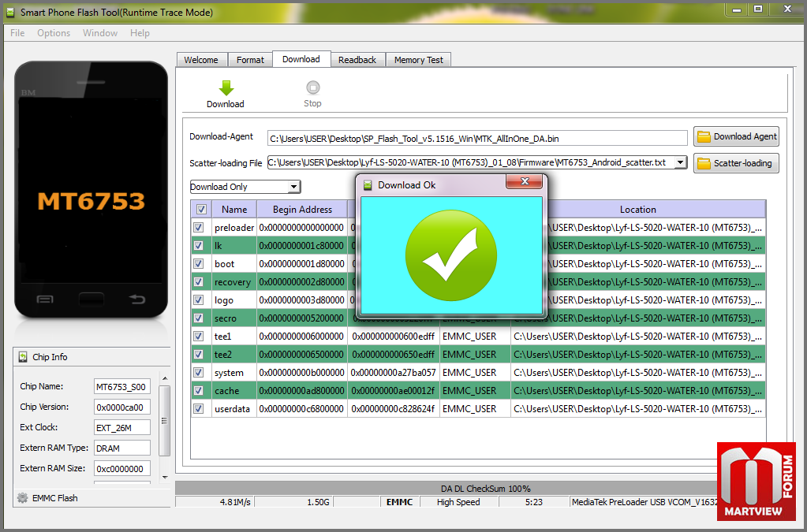
Task: Click the Scatter-loading button
Action: pyautogui.click(x=736, y=163)
